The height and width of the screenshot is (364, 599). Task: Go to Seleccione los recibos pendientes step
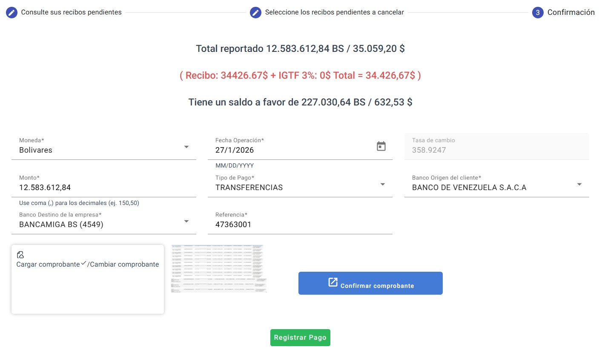tap(334, 12)
